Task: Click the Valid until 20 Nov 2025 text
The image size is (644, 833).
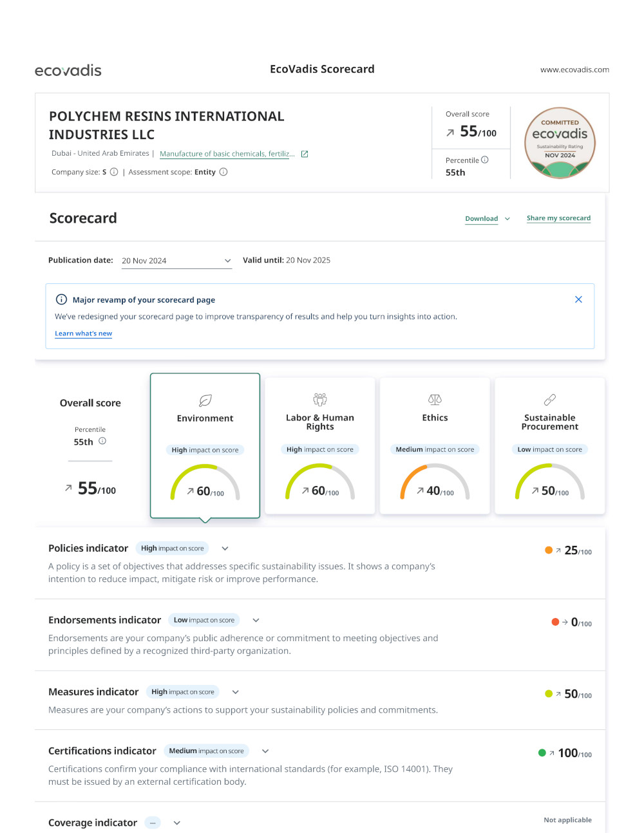Action: coord(287,260)
